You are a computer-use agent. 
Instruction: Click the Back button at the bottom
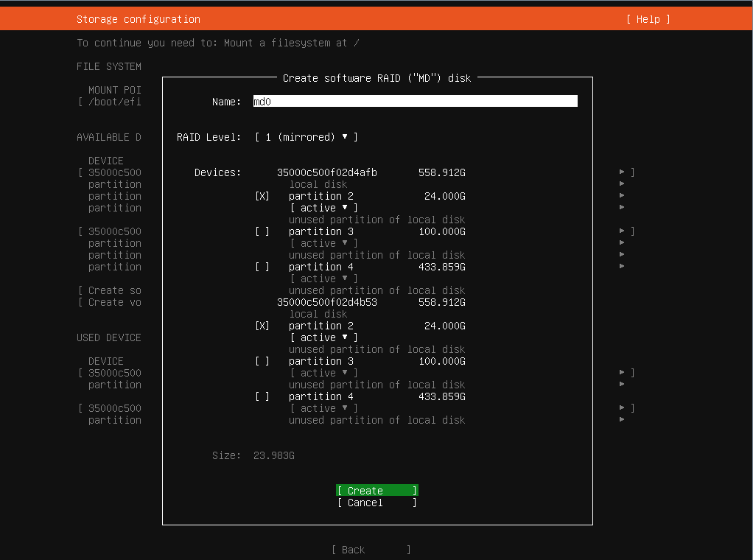(371, 550)
